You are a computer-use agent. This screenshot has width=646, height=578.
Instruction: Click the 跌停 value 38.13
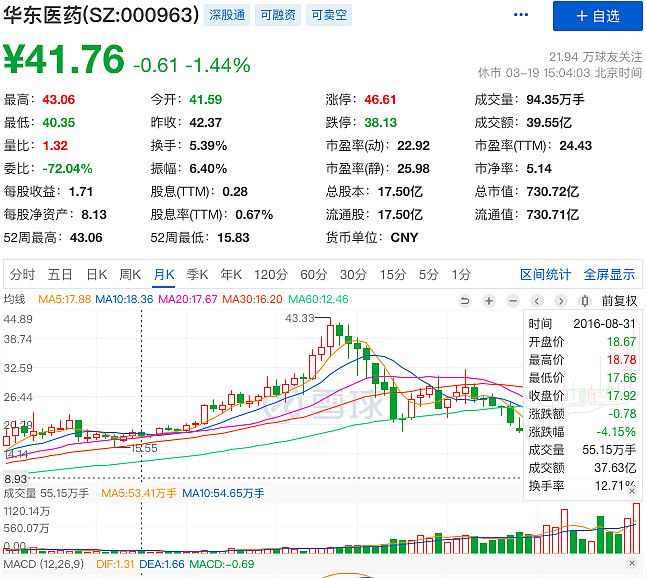pyautogui.click(x=380, y=123)
